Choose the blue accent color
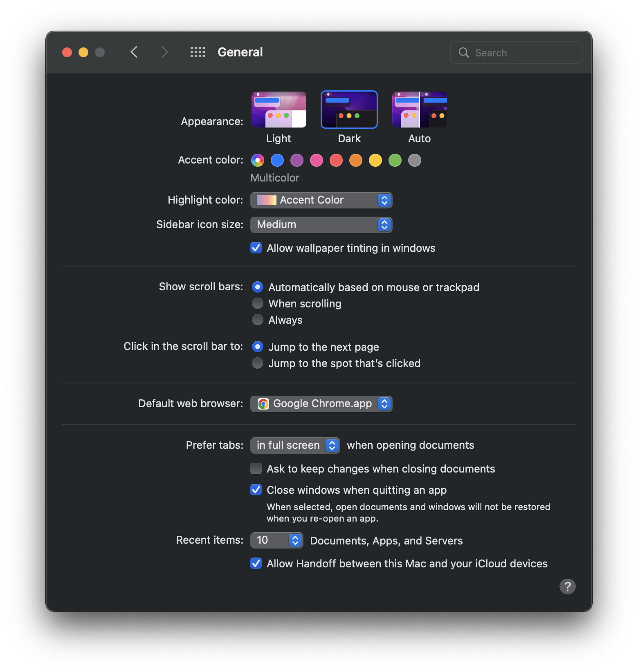This screenshot has height=672, width=638. click(277, 160)
